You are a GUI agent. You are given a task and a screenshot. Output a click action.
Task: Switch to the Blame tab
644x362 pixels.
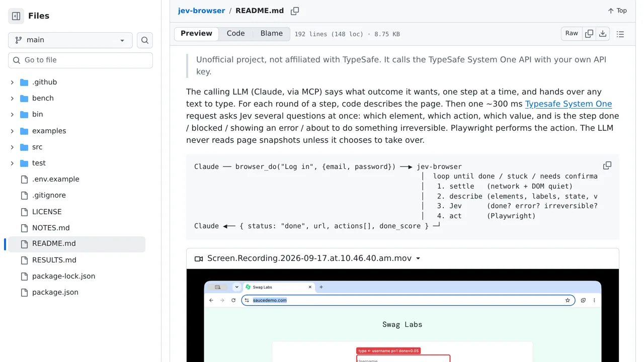(x=272, y=34)
